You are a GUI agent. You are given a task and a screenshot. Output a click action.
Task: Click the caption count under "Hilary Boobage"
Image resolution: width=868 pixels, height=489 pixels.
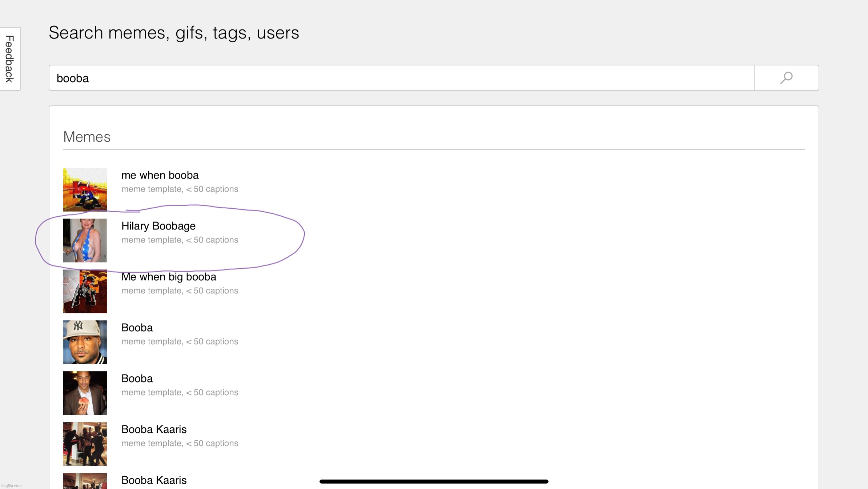point(180,240)
